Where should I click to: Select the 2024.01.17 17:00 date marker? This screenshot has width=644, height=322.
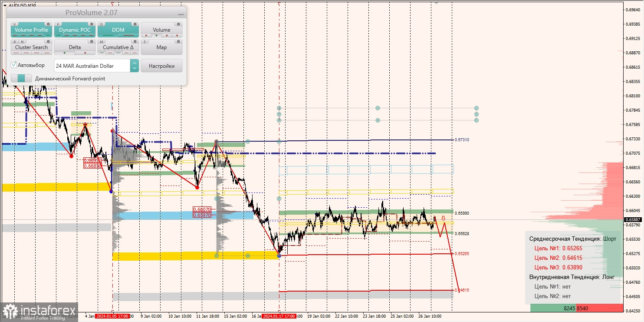pos(279,316)
